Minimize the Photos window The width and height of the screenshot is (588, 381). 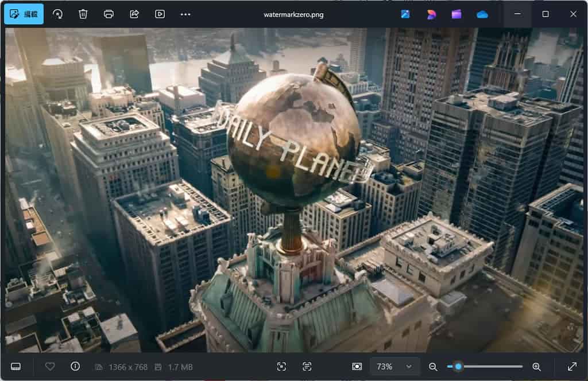click(x=517, y=14)
